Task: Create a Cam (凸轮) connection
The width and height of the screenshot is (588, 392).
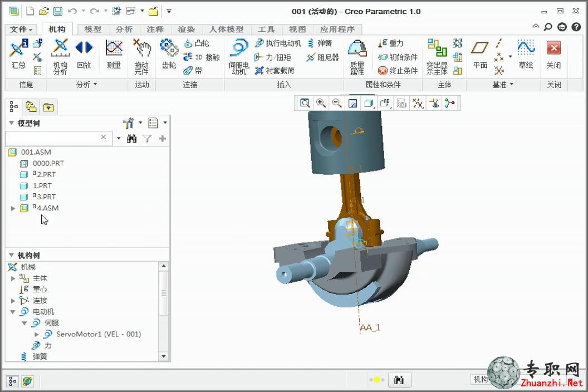Action: pyautogui.click(x=196, y=43)
